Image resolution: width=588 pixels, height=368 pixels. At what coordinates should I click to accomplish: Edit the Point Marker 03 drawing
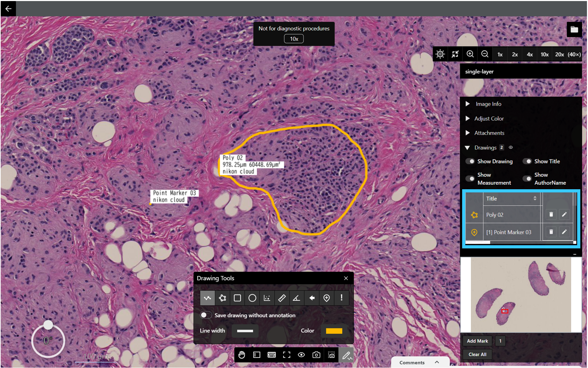click(x=564, y=232)
